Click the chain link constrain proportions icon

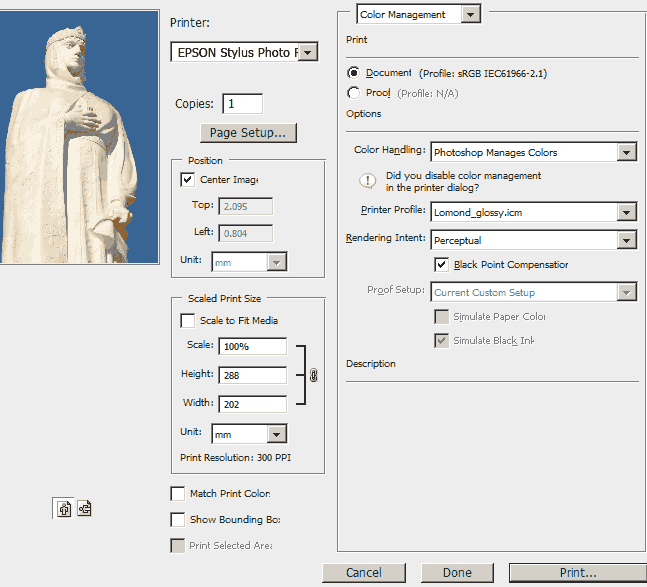coord(313,375)
